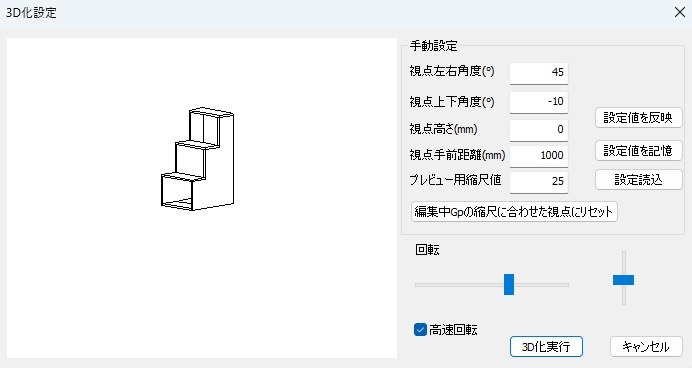Image resolution: width=692 pixels, height=368 pixels.
Task: Click horizontal rotation track right of handle
Action: point(542,285)
